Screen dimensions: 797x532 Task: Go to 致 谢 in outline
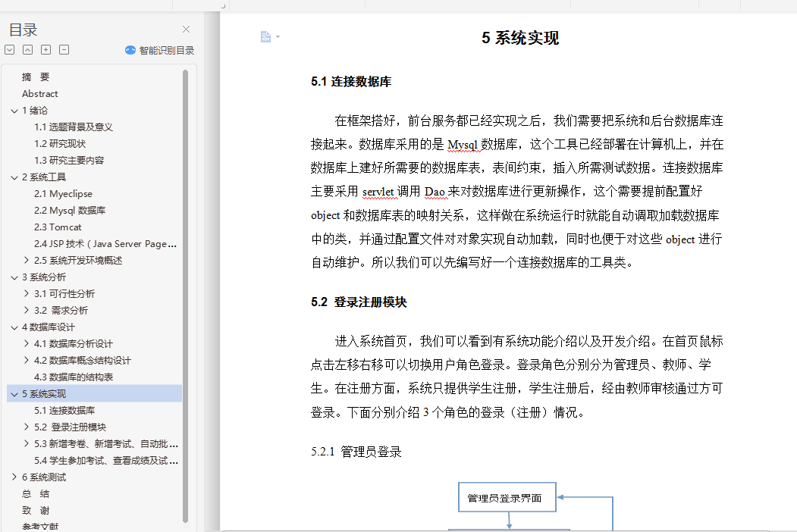[x=36, y=511]
